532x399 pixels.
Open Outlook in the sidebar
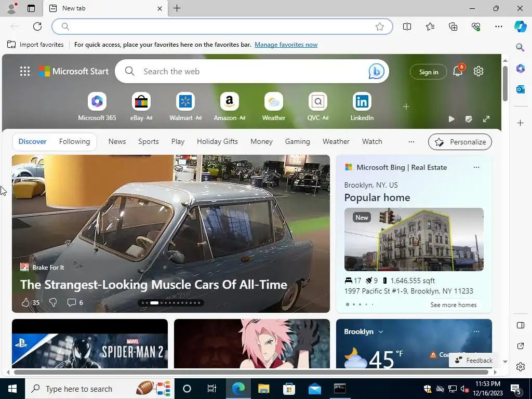521,89
